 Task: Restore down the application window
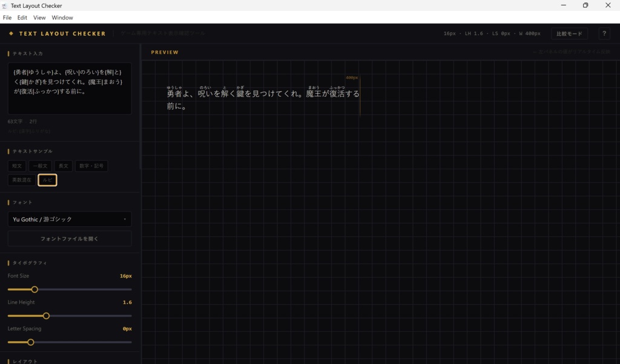585,5
